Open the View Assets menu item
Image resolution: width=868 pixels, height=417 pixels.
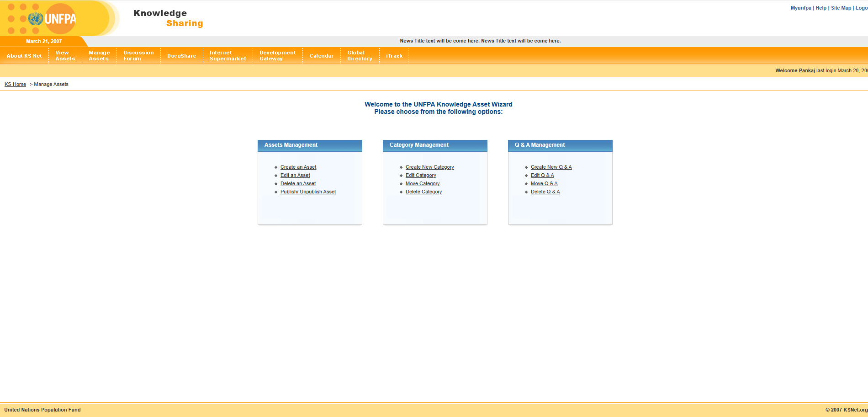[x=65, y=56]
